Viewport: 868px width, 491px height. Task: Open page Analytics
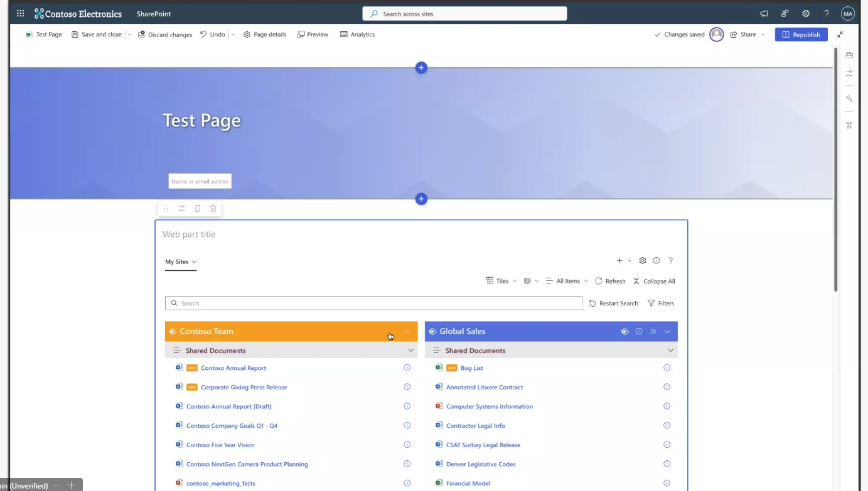point(357,34)
